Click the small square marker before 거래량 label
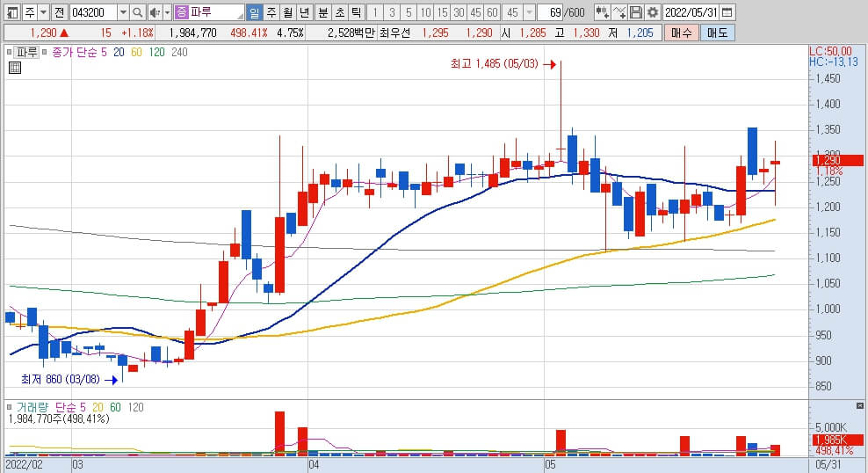The height and width of the screenshot is (473, 868). pyautogui.click(x=9, y=407)
